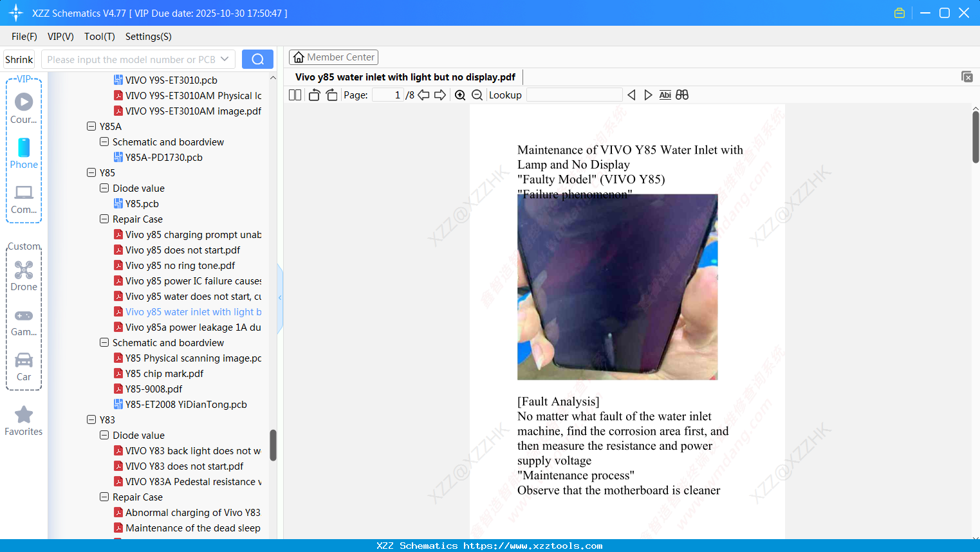Screen dimensions: 980x552
Task: Open Vivo y85 power IC failure case
Action: (187, 281)
